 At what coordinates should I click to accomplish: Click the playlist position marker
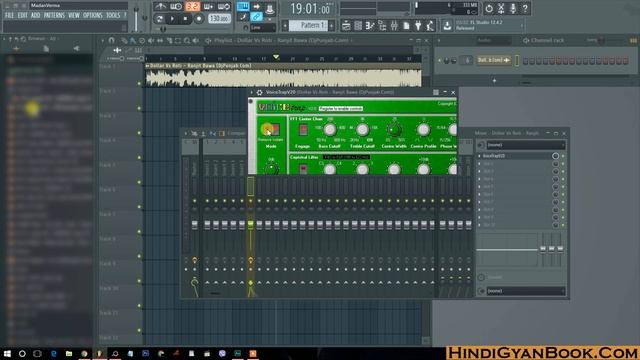click(276, 57)
